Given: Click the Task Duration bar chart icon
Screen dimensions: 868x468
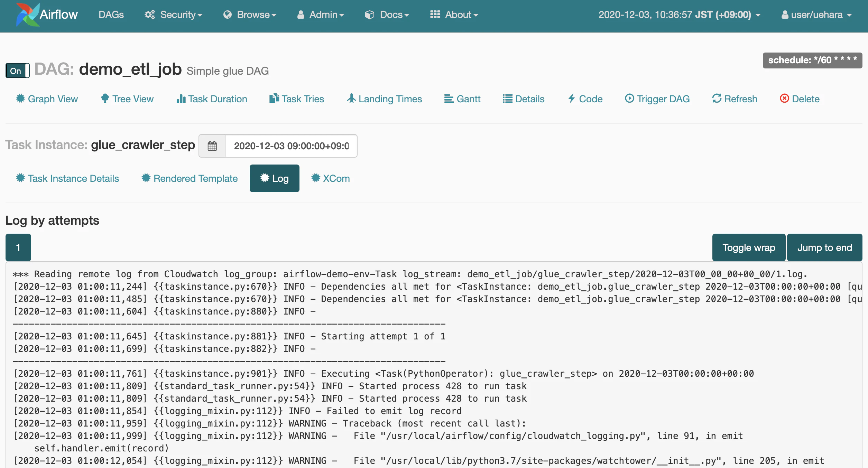Looking at the screenshot, I should point(181,99).
